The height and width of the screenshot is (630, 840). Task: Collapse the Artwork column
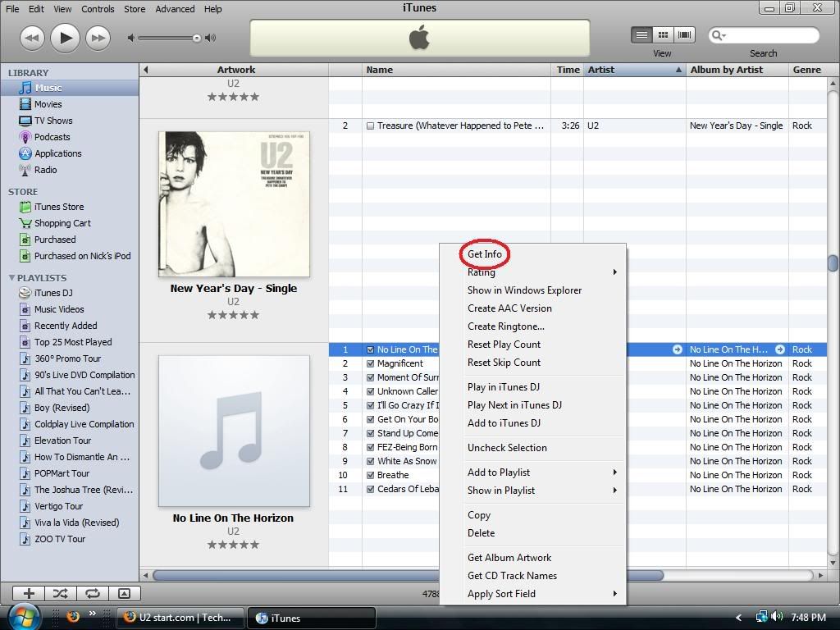146,70
